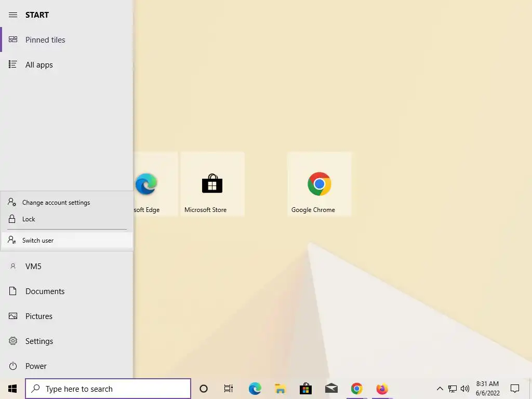This screenshot has height=399, width=532.
Task: Click Switch user option
Action: click(67, 240)
